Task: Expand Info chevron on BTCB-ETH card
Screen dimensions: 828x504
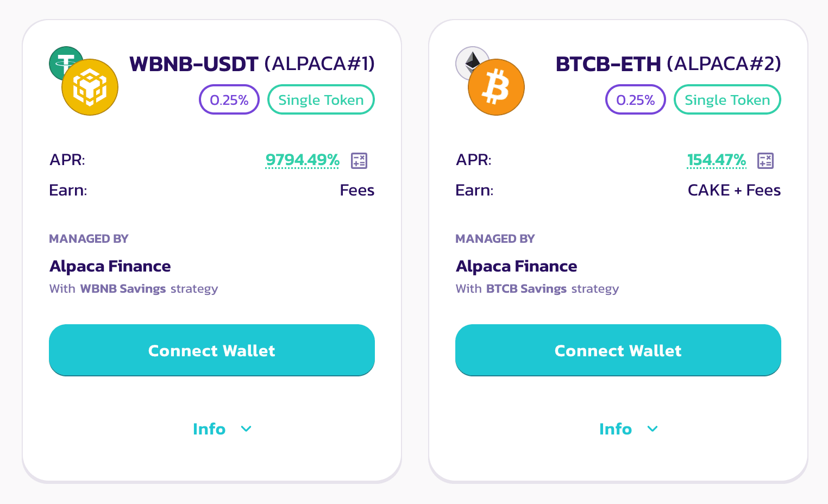Action: pyautogui.click(x=653, y=429)
